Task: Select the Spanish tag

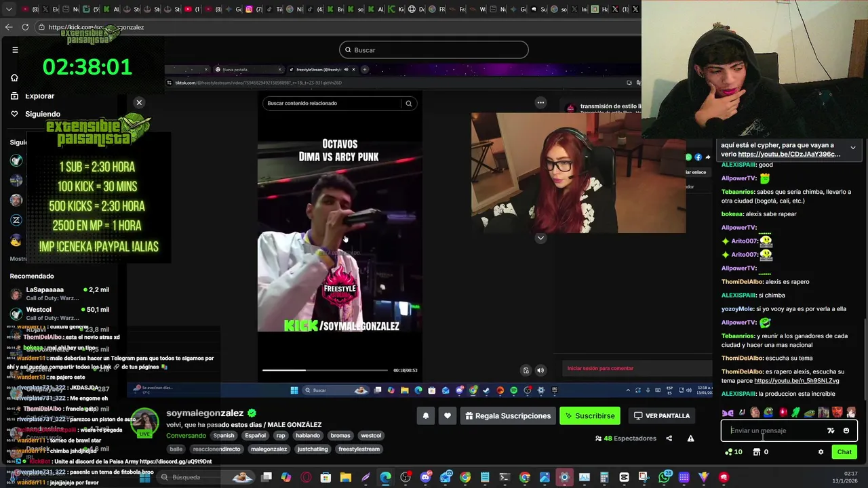Action: pos(223,436)
